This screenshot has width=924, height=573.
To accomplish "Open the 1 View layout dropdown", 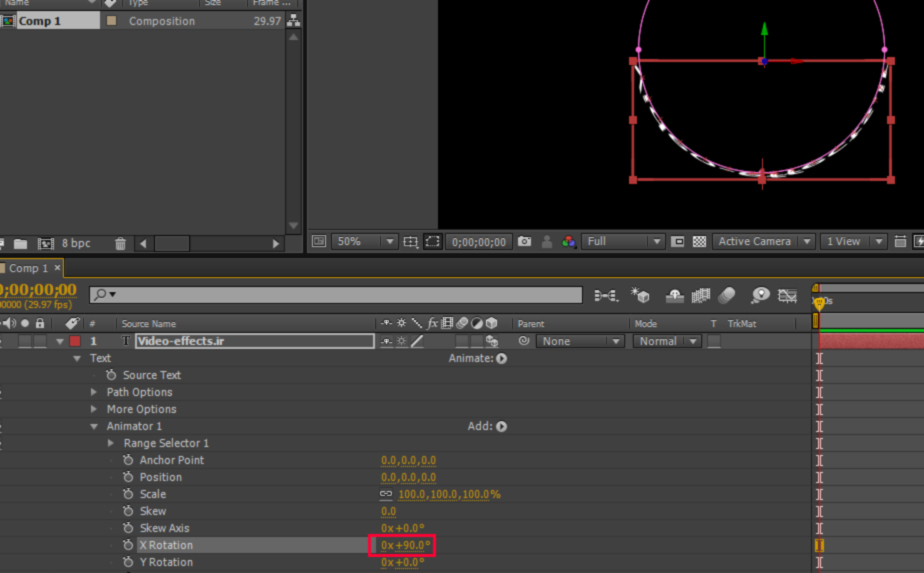I will tap(853, 242).
